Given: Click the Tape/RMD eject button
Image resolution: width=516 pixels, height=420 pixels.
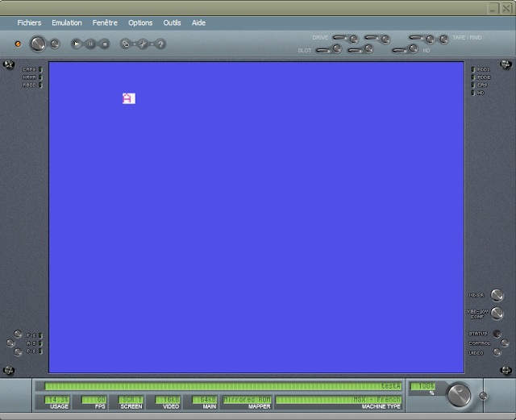Looking at the screenshot, I should pyautogui.click(x=443, y=39).
